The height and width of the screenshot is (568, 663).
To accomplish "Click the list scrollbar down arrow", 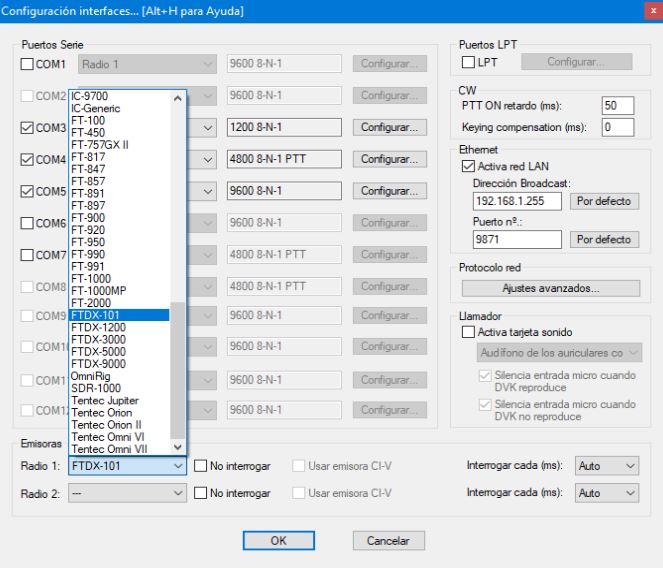I will (x=178, y=447).
